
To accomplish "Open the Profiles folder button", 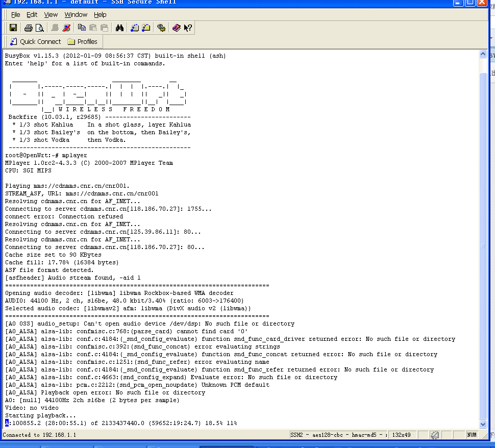I will 82,42.
